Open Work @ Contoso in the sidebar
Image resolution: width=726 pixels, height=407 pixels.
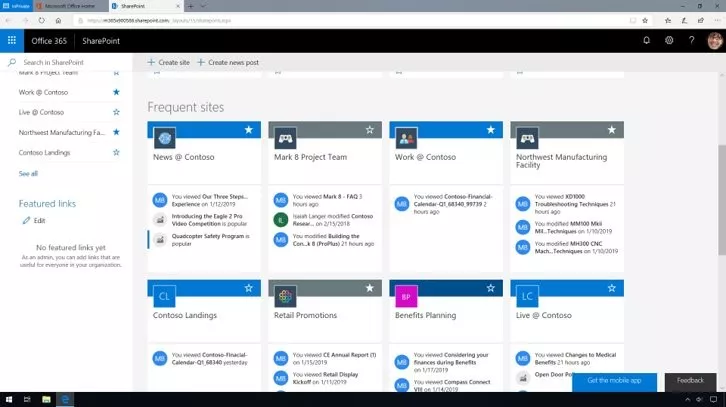[43, 92]
